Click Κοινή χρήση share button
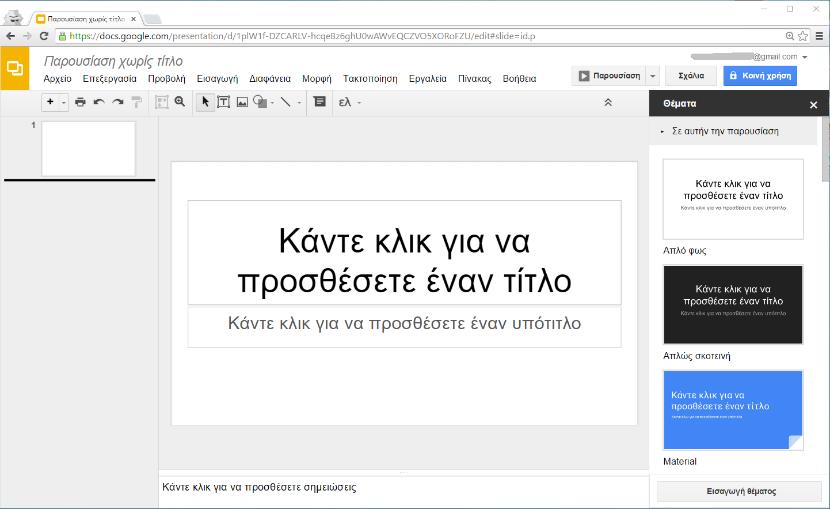830x509 pixels. (x=760, y=76)
